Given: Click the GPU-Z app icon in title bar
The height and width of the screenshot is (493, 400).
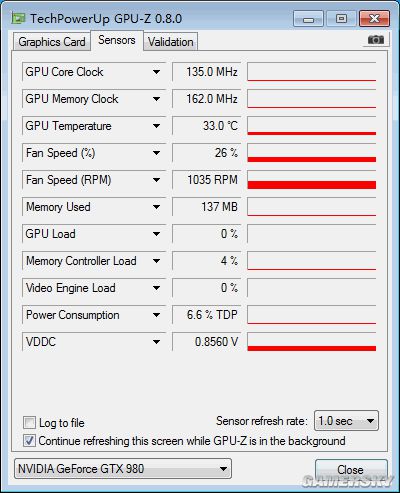Looking at the screenshot, I should click(18, 18).
